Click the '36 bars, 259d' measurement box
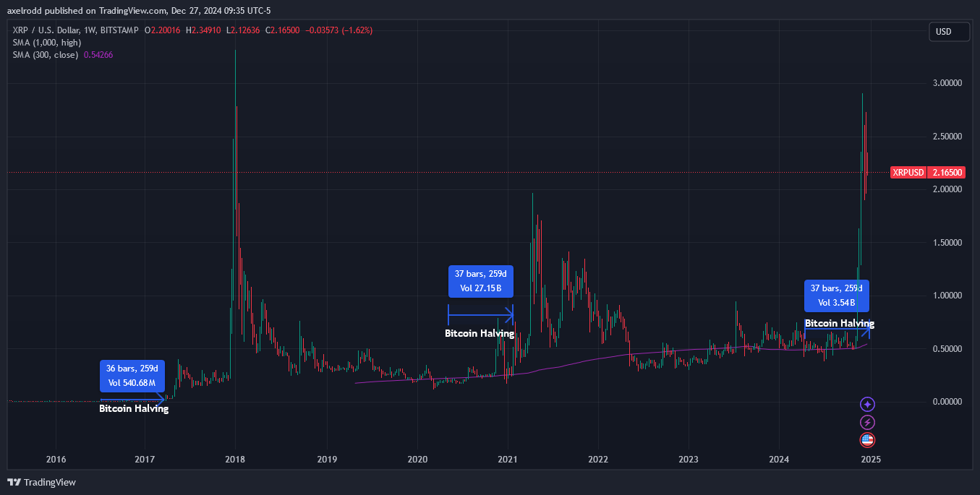 pyautogui.click(x=132, y=376)
